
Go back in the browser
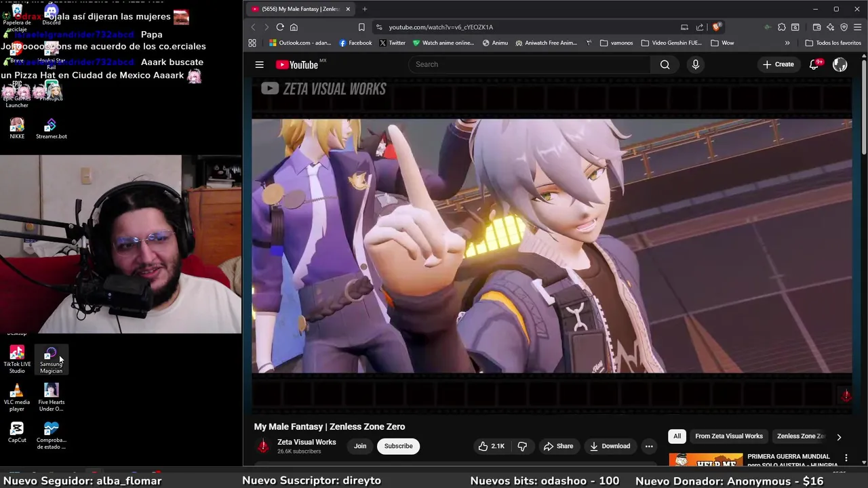[x=254, y=27]
